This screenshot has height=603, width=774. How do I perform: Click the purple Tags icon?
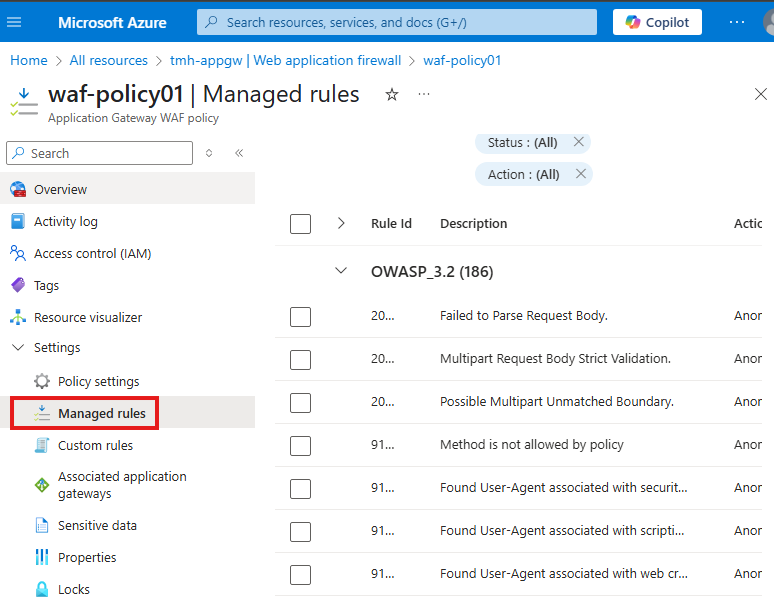[18, 285]
